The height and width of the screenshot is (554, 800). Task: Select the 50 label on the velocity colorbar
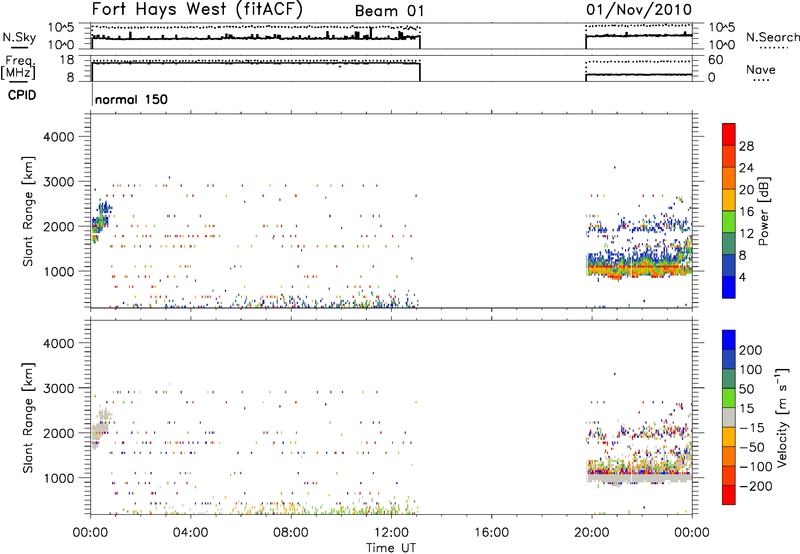click(x=746, y=389)
